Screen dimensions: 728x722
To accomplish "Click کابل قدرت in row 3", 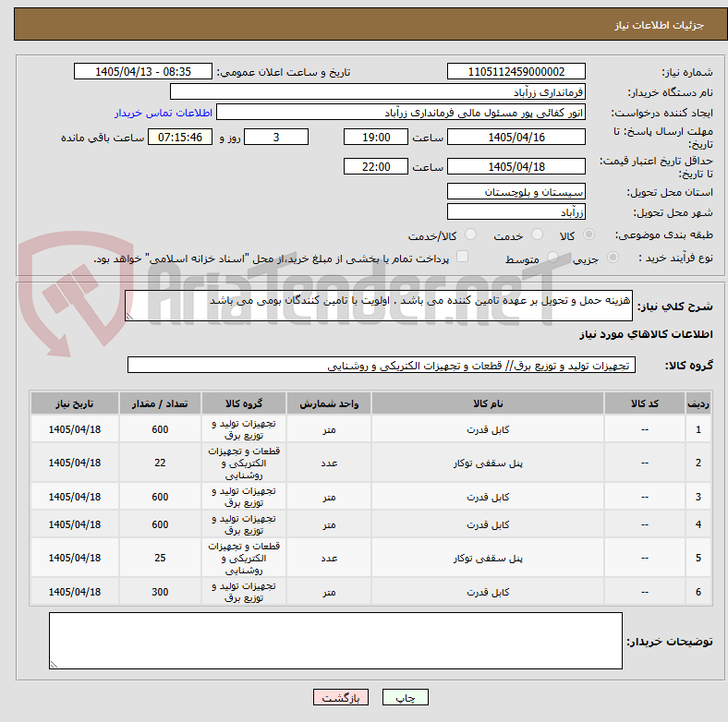I will click(x=488, y=497).
